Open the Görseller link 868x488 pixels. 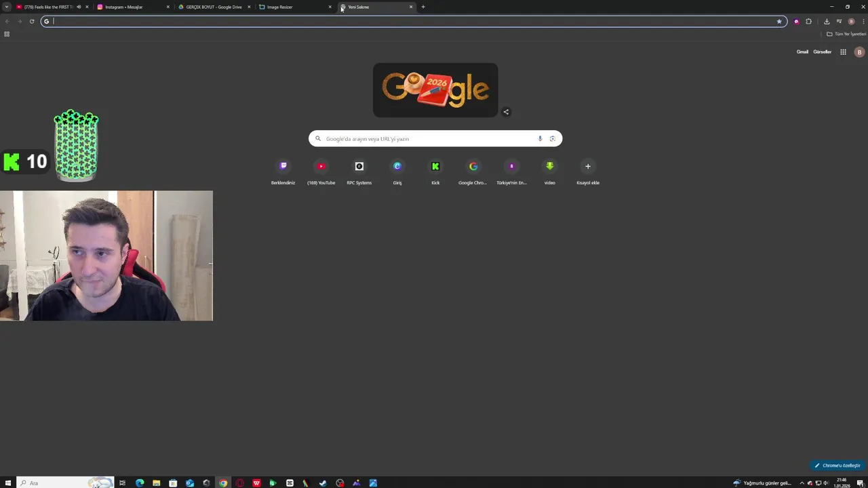(823, 52)
